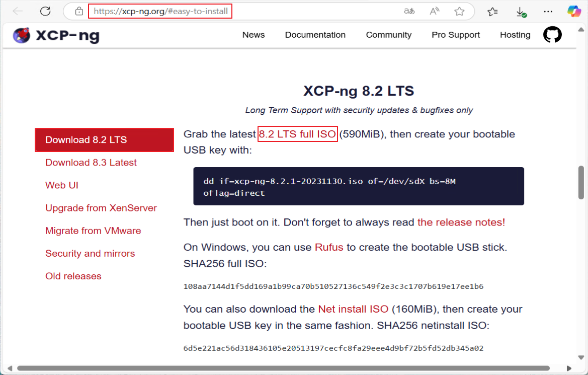Add page to favorites with star icon

coord(459,11)
